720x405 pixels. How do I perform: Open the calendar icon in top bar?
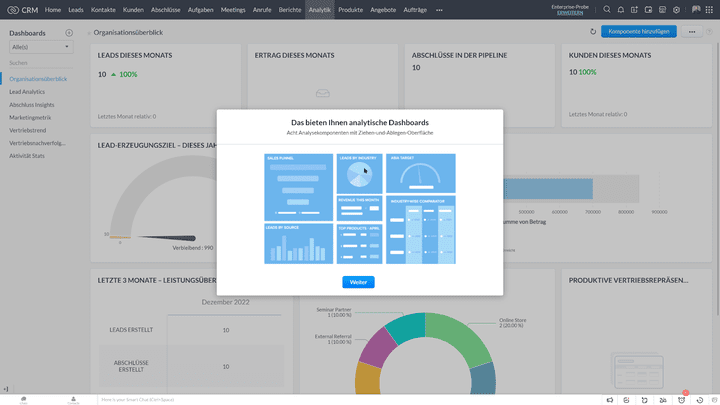pyautogui.click(x=648, y=10)
